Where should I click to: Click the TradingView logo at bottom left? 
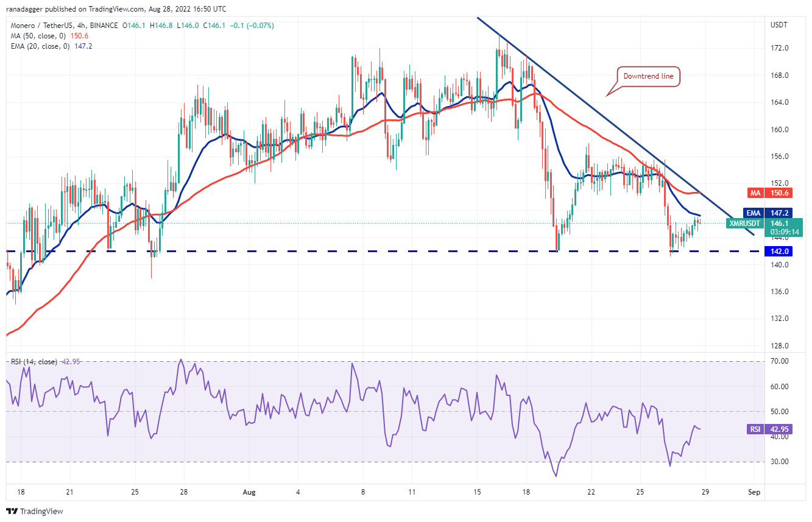[x=35, y=511]
